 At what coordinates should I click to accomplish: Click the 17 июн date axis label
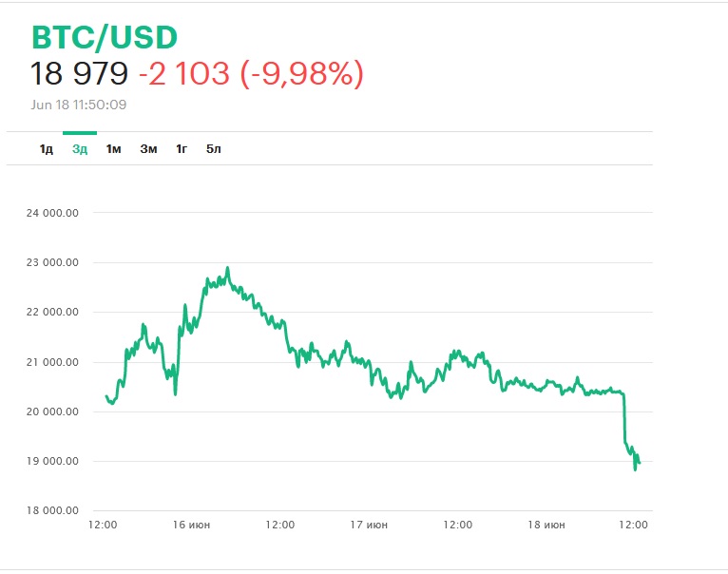click(x=369, y=525)
